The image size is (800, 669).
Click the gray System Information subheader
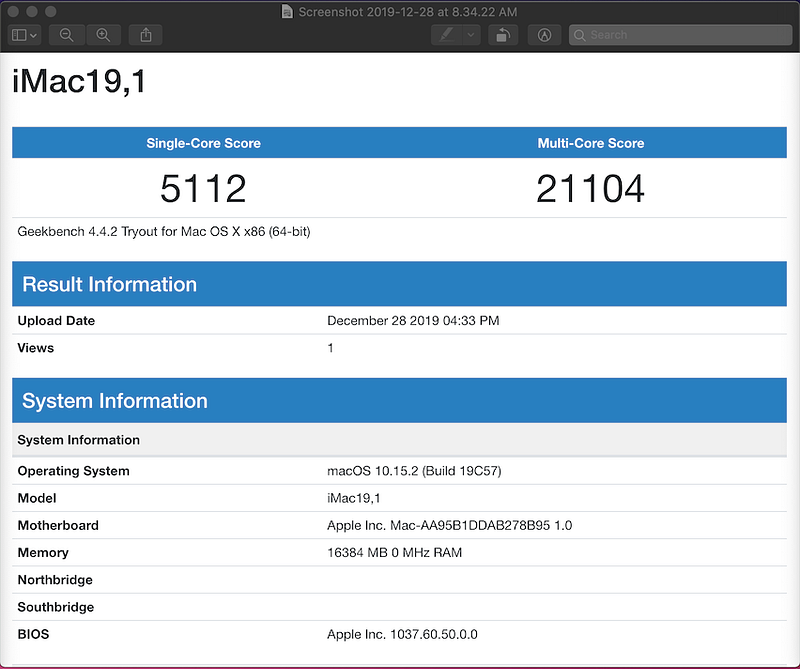399,440
